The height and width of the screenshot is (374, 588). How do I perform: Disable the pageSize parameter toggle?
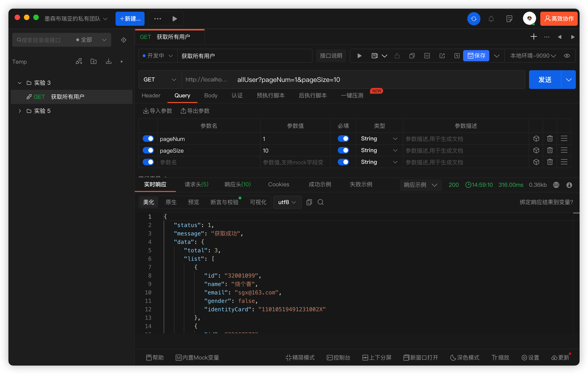[x=148, y=150]
